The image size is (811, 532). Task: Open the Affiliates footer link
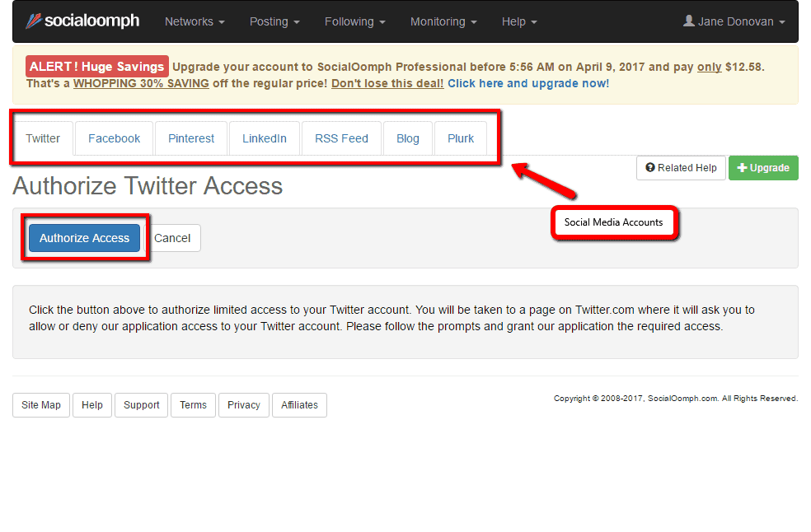299,405
